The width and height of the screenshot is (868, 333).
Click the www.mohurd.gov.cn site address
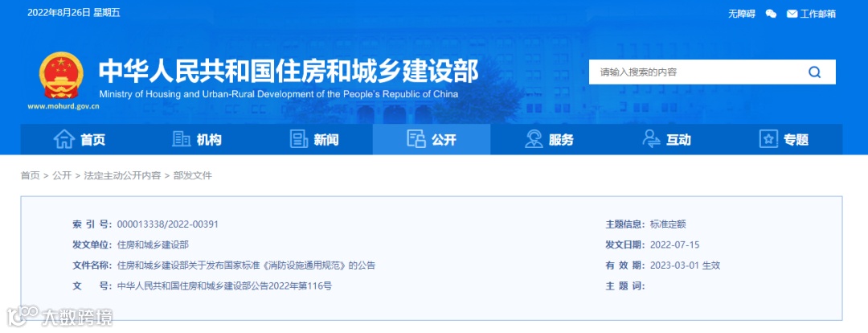pyautogui.click(x=63, y=106)
